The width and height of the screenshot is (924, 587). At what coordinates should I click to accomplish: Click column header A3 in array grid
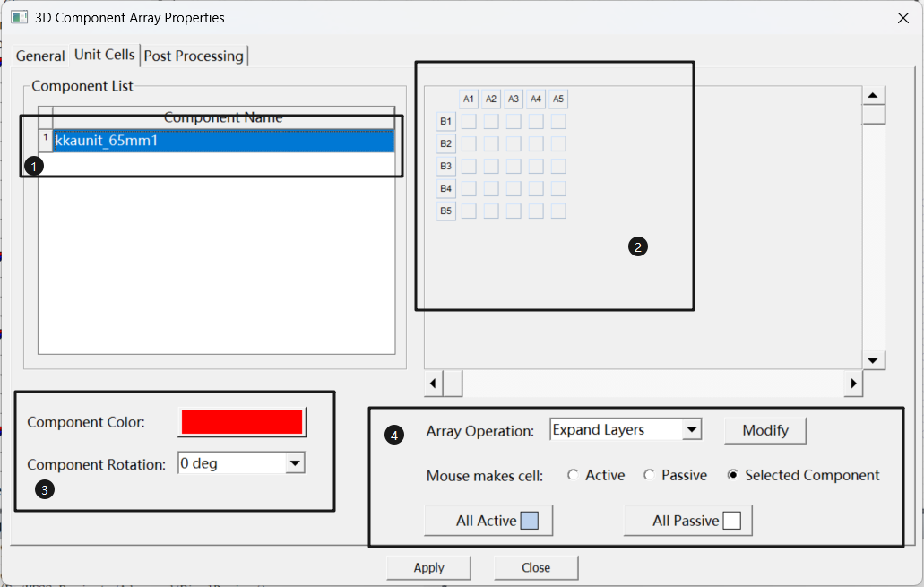514,99
